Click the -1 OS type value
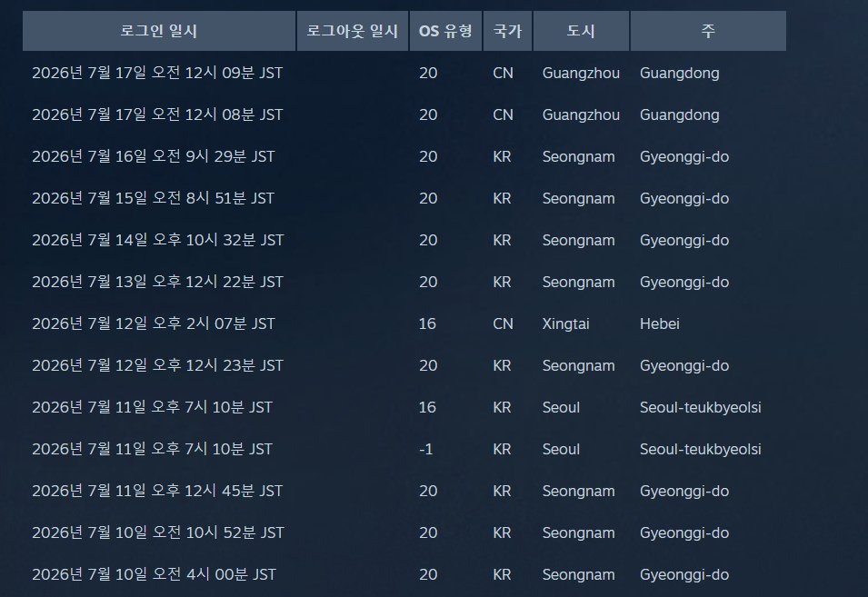Image resolution: width=868 pixels, height=597 pixels. (x=425, y=449)
